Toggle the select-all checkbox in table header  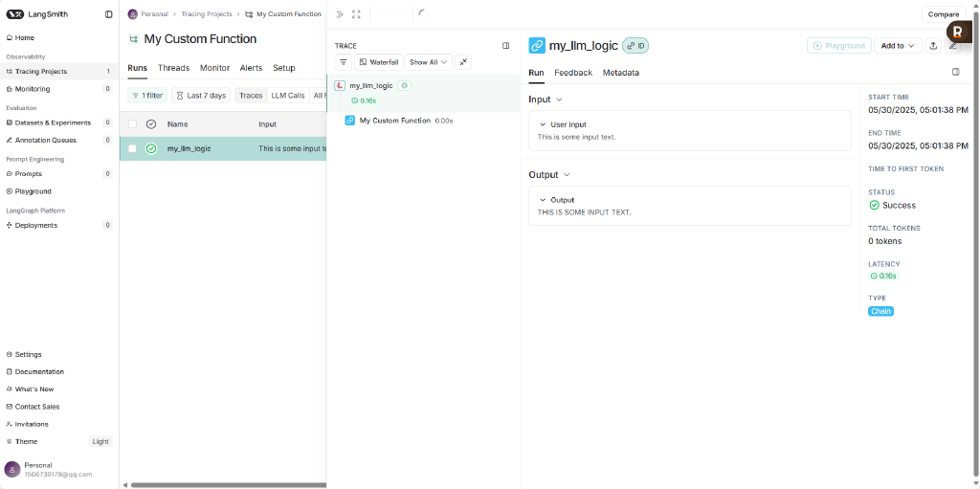[x=133, y=124]
